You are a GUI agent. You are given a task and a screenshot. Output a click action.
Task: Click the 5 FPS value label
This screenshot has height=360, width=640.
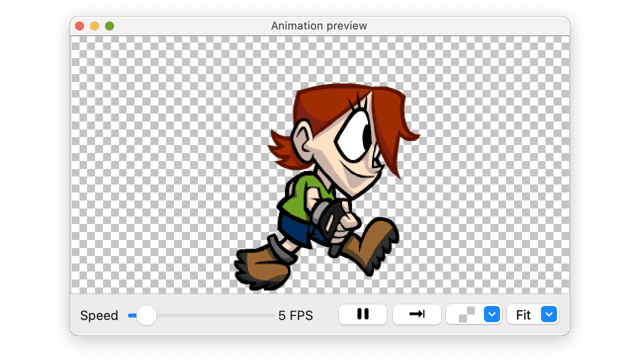pos(296,316)
